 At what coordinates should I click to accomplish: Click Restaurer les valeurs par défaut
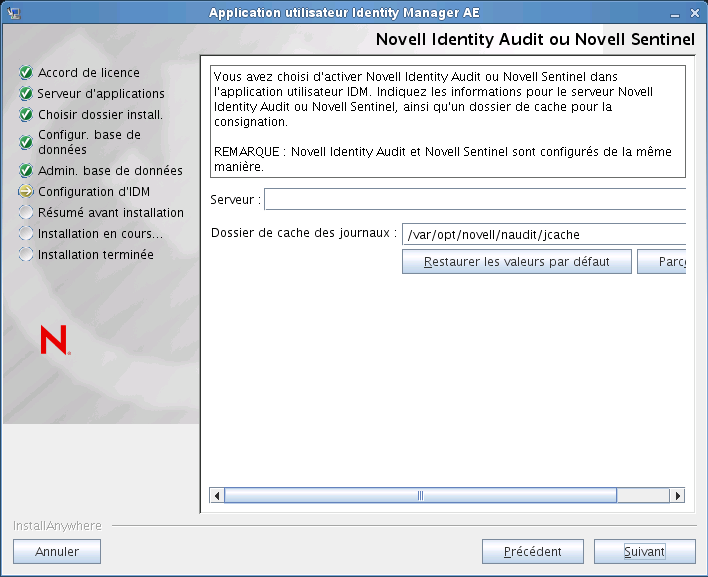(517, 261)
